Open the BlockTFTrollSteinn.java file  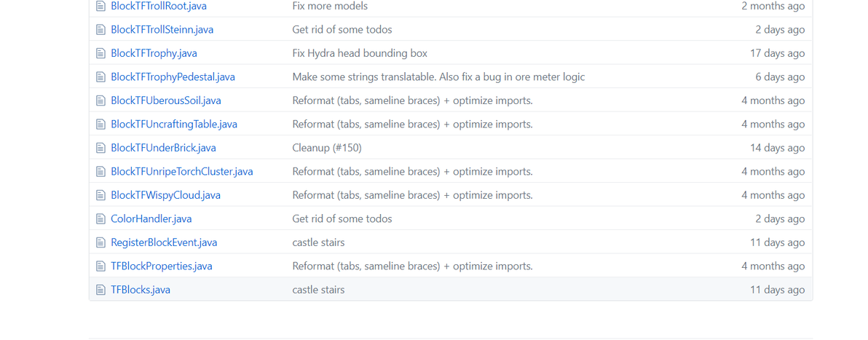pos(162,30)
